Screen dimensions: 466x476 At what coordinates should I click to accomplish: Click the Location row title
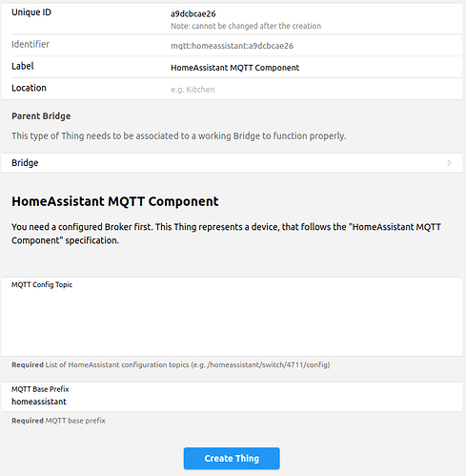29,88
